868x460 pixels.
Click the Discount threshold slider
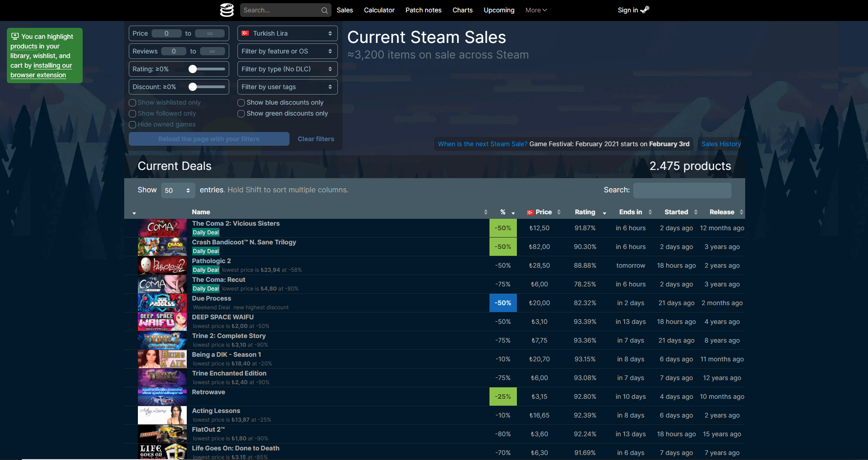(207, 87)
